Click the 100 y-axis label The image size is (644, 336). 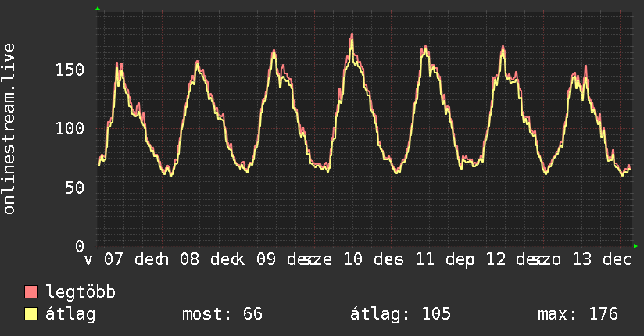coord(70,129)
